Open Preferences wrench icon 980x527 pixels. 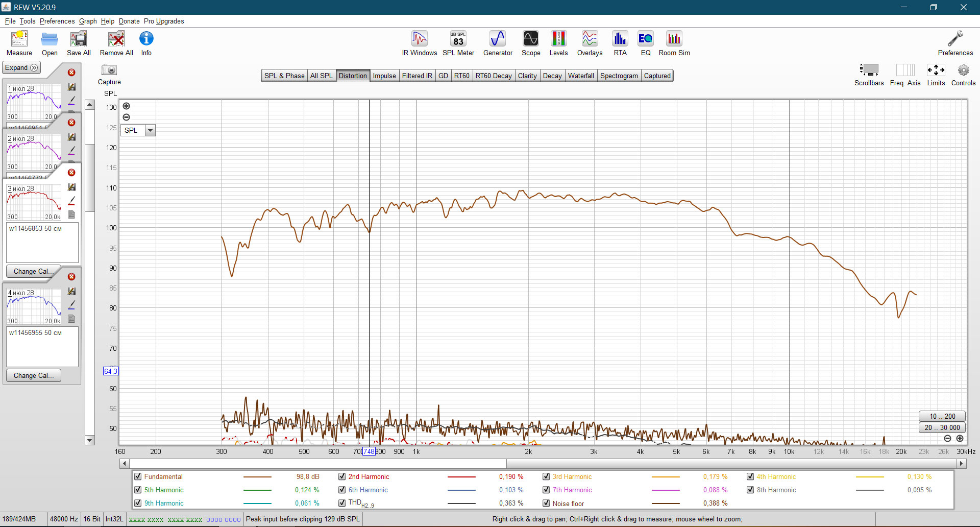click(x=955, y=39)
